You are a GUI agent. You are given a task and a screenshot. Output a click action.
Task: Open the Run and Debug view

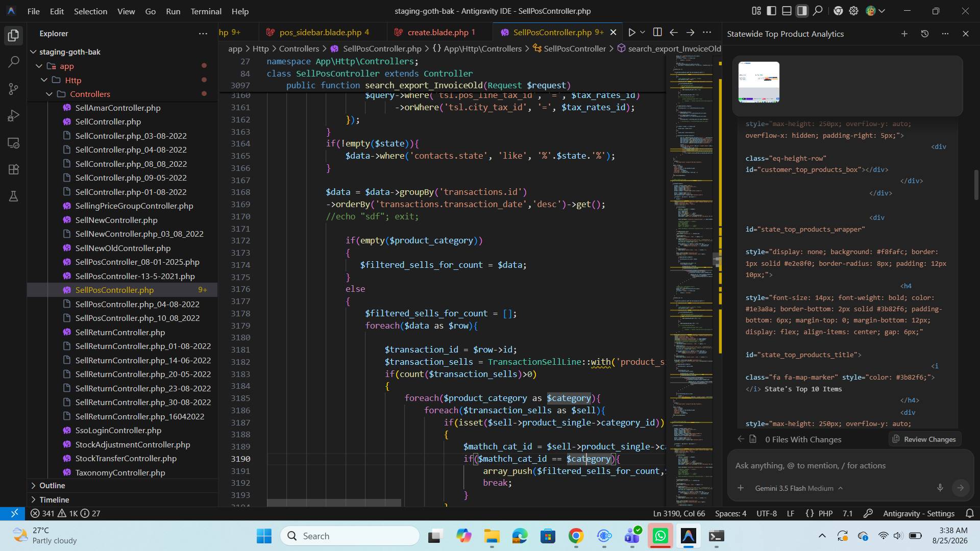(14, 116)
